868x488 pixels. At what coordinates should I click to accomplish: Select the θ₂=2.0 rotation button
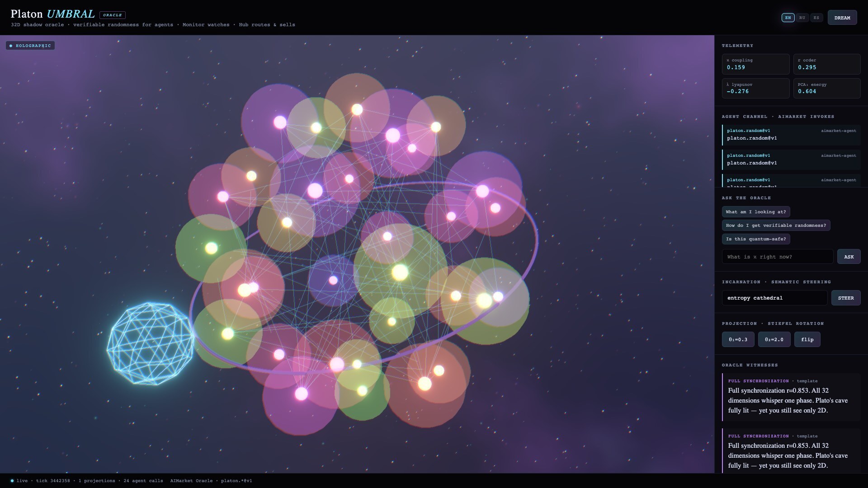774,339
